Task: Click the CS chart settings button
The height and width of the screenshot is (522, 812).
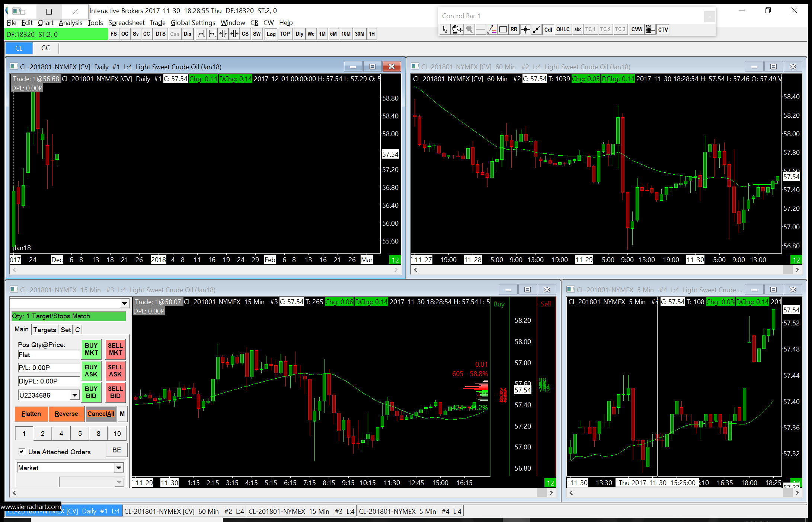Action: point(245,34)
